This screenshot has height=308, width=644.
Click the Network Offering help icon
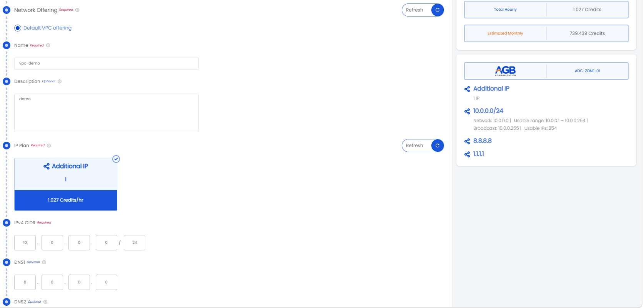click(x=77, y=10)
